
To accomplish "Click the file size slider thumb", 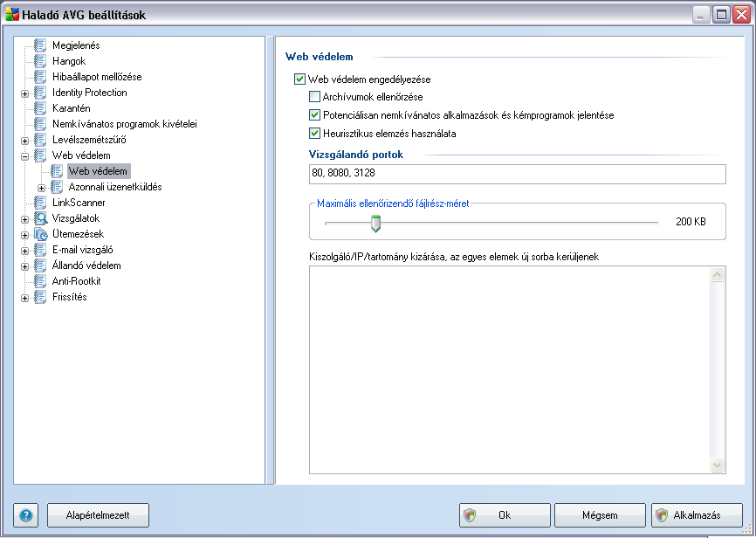I will click(375, 224).
